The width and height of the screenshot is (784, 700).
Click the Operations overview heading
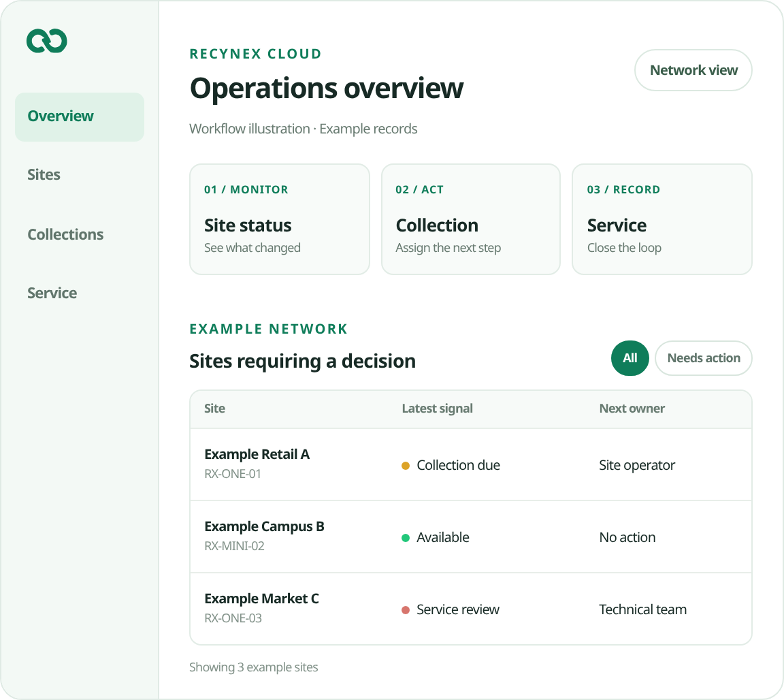coord(327,88)
